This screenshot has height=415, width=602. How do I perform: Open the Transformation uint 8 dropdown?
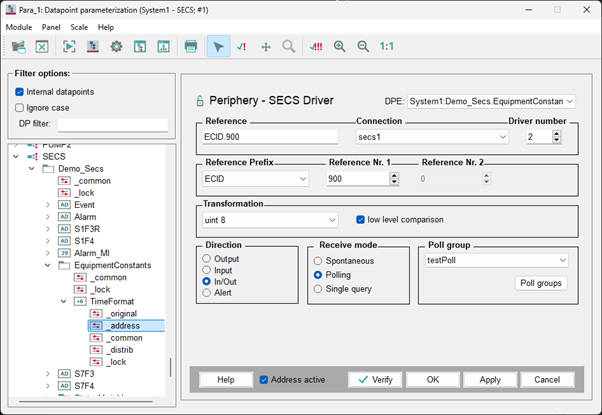[270, 220]
